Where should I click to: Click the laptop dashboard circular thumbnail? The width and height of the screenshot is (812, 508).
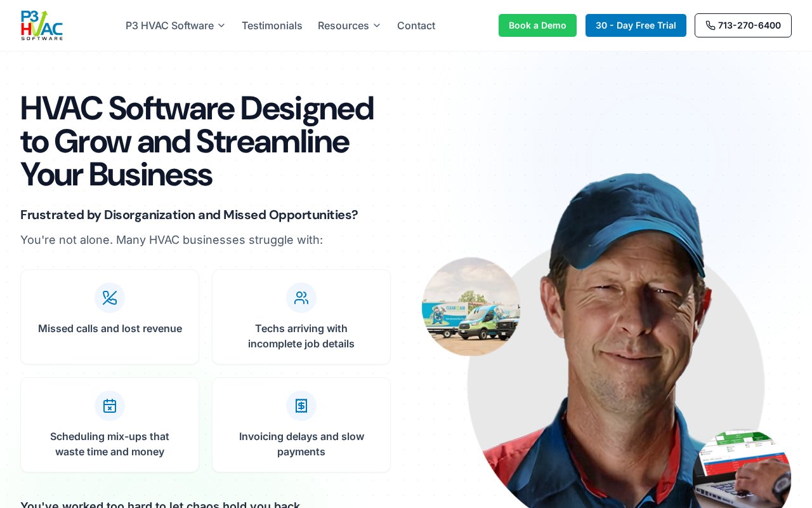[x=742, y=470]
